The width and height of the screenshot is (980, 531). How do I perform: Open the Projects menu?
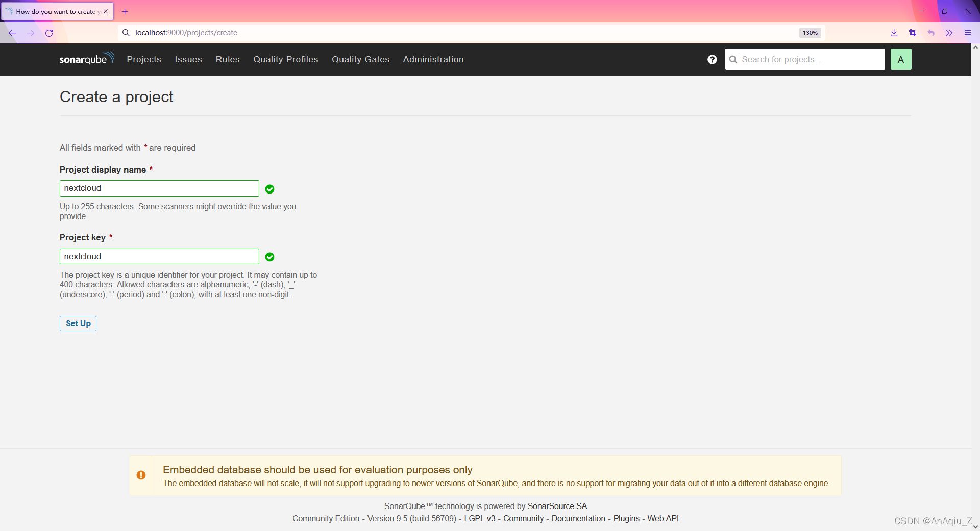coord(144,59)
